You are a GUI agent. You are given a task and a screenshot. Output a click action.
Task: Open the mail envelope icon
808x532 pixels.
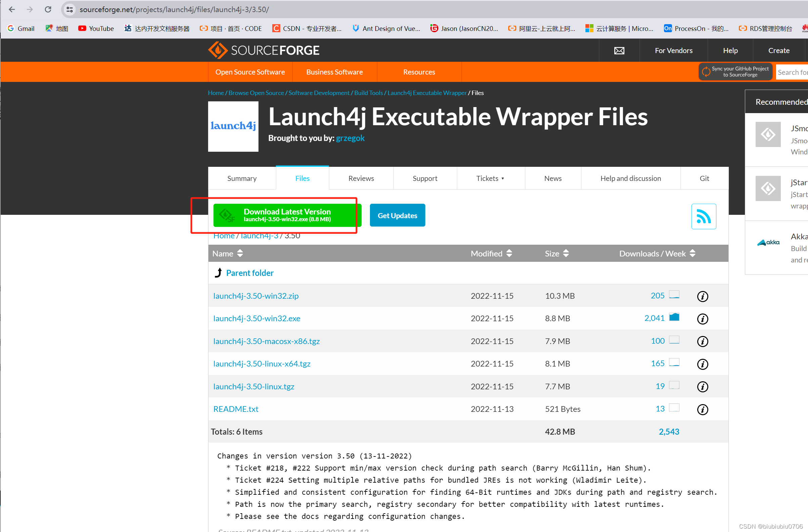pyautogui.click(x=619, y=51)
